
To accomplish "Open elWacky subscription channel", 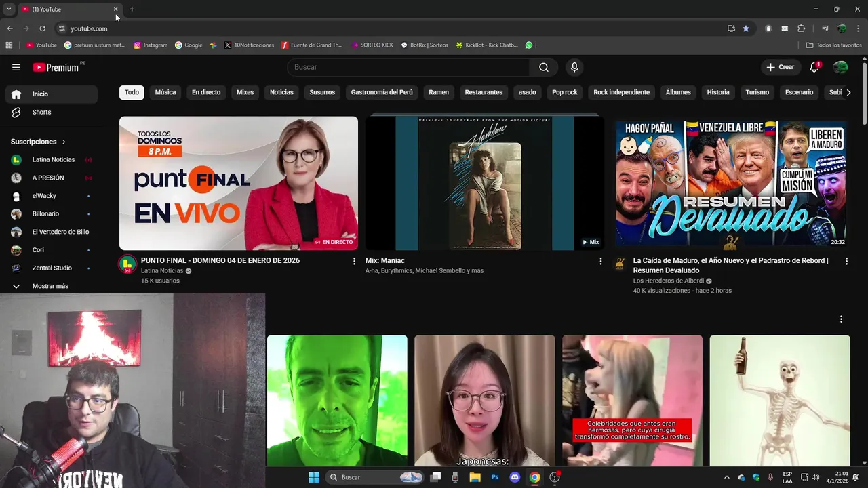I will [x=52, y=196].
